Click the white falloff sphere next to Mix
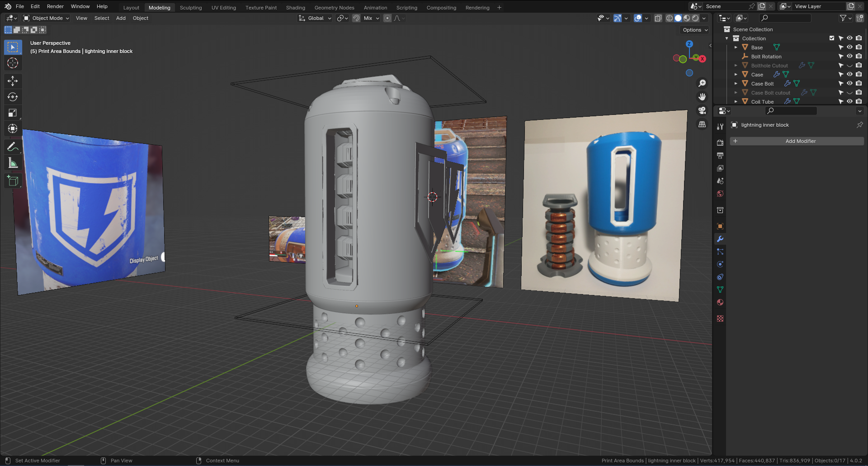The image size is (868, 466). point(387,18)
